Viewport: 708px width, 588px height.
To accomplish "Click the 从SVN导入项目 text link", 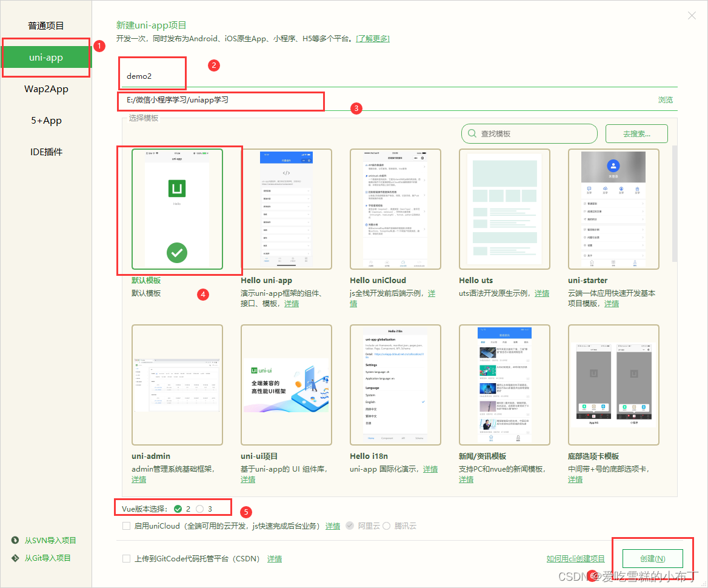I will pos(50,541).
